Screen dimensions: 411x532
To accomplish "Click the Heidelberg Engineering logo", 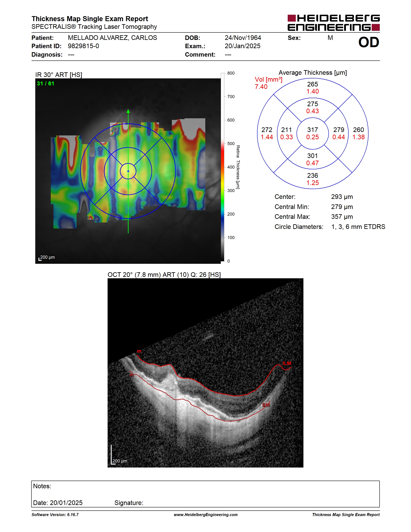I will 333,23.
